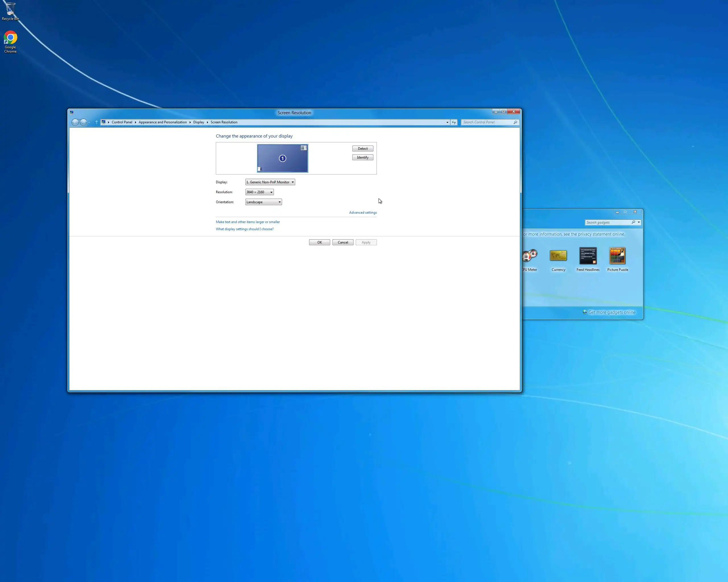The height and width of the screenshot is (582, 728).
Task: Click the Up folder arrow icon
Action: pyautogui.click(x=97, y=122)
